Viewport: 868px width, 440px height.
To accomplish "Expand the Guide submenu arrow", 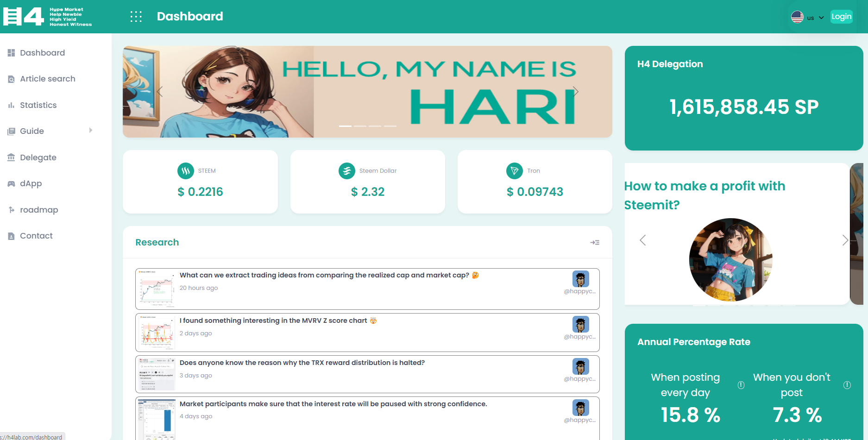I will click(91, 131).
